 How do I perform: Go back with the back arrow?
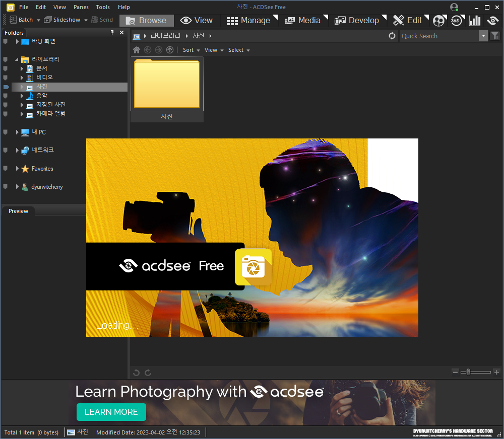(x=148, y=50)
